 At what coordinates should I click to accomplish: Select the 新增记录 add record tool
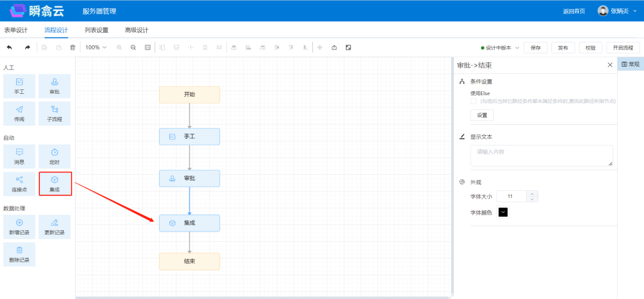click(x=19, y=226)
